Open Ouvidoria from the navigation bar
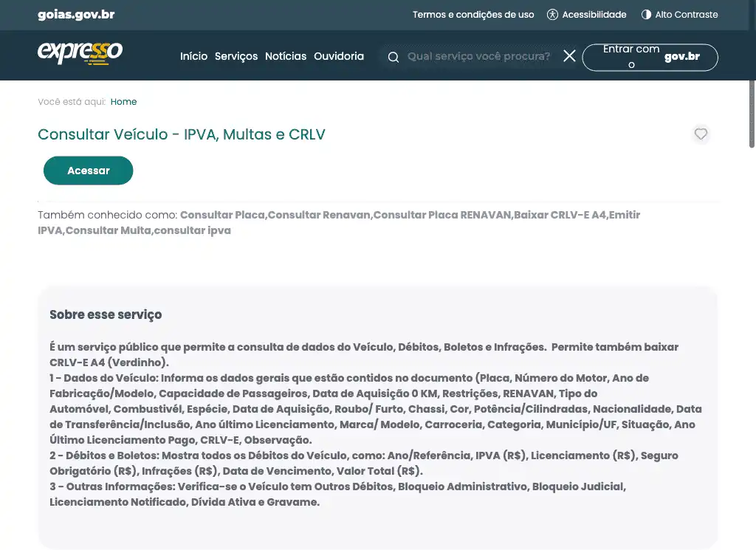The height and width of the screenshot is (550, 756). click(339, 56)
